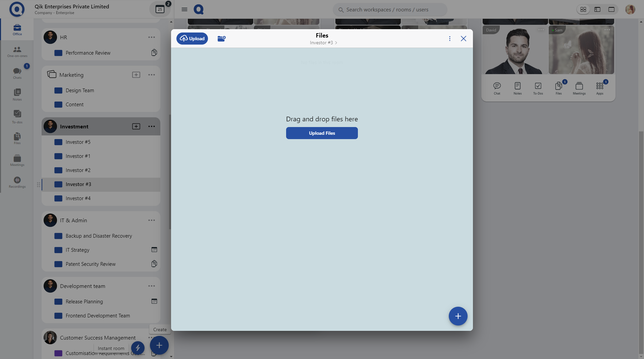This screenshot has width=644, height=359.
Task: Open the Investment workspace options menu
Action: [152, 126]
